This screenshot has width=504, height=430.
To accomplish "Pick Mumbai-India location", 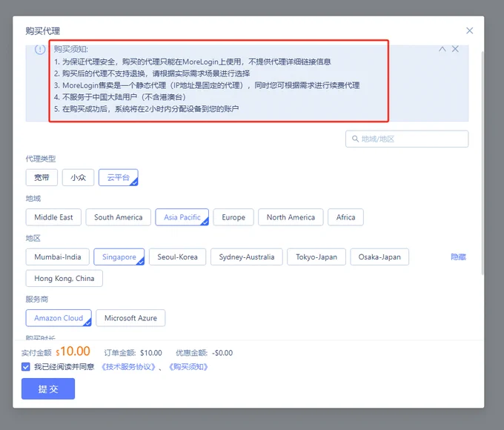I will pyautogui.click(x=58, y=257).
